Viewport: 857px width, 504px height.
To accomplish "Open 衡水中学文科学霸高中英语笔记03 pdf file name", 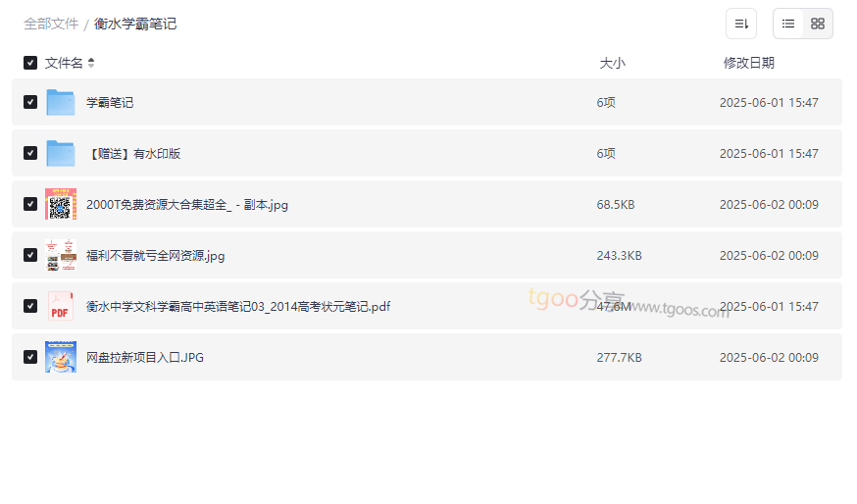I will [x=238, y=307].
